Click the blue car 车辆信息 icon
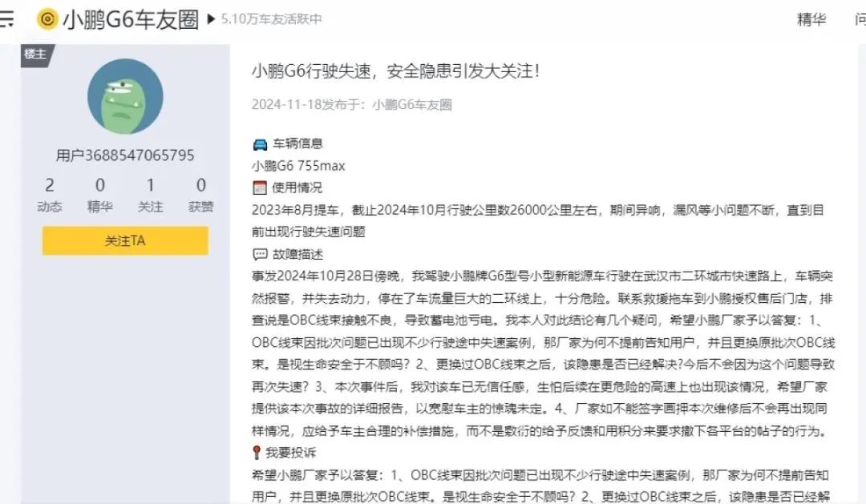The height and width of the screenshot is (504, 866). pyautogui.click(x=260, y=144)
